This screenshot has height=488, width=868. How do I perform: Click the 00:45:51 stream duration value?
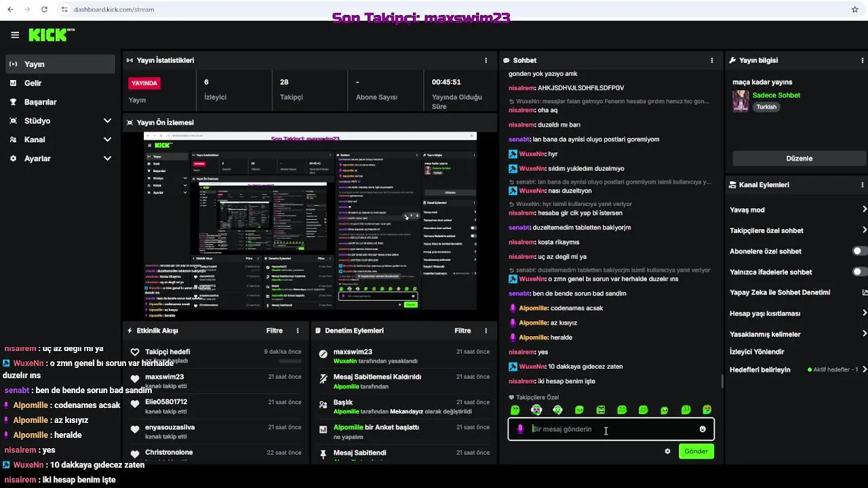[x=446, y=82]
